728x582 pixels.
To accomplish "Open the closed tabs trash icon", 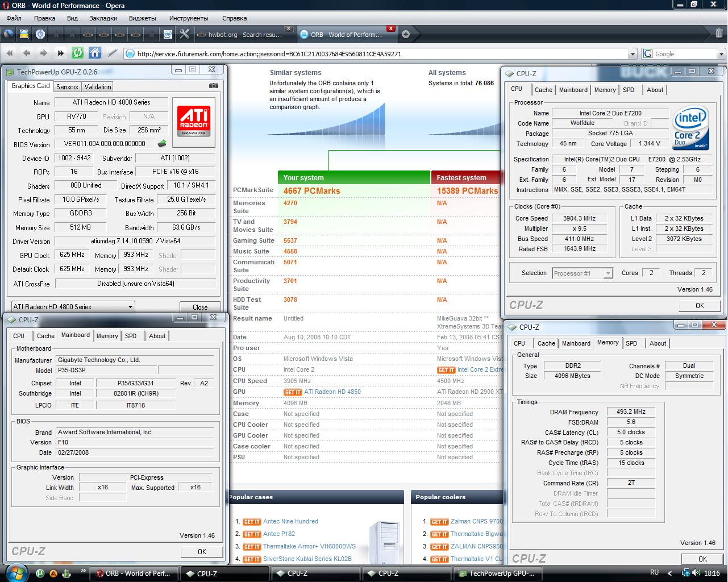I will tap(719, 34).
